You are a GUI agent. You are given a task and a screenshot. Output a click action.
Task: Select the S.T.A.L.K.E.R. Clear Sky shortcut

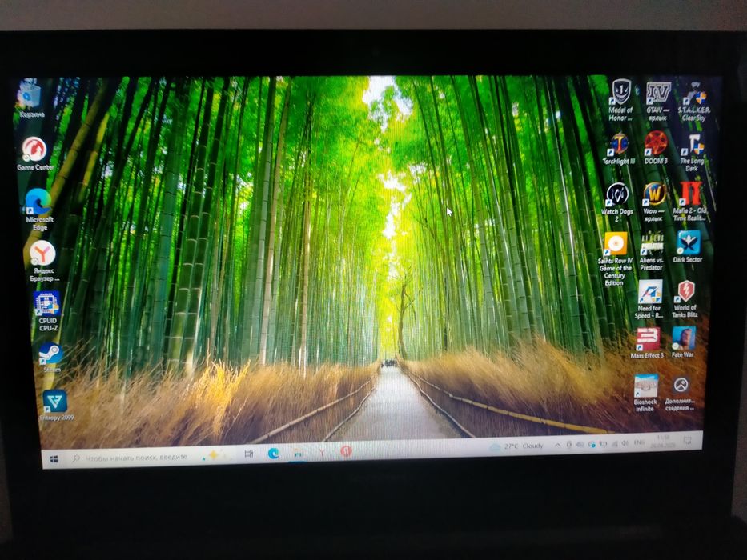click(693, 102)
